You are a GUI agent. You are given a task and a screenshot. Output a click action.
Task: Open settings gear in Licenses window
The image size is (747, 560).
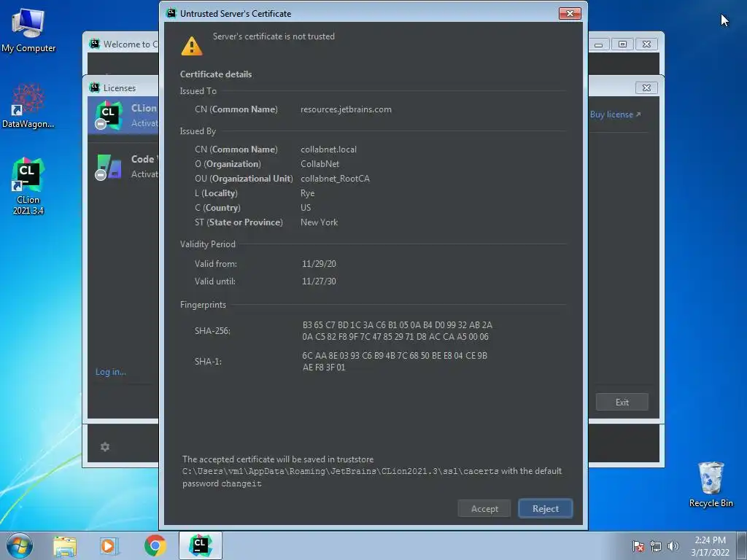[x=105, y=447]
